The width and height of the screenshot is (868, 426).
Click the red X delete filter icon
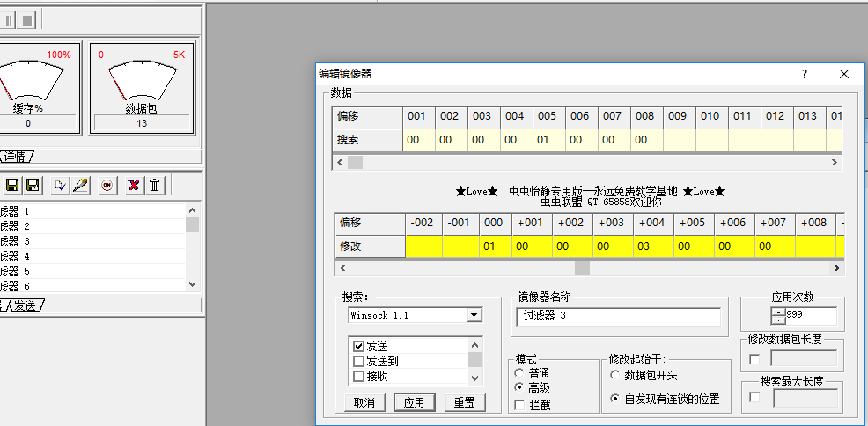point(133,185)
